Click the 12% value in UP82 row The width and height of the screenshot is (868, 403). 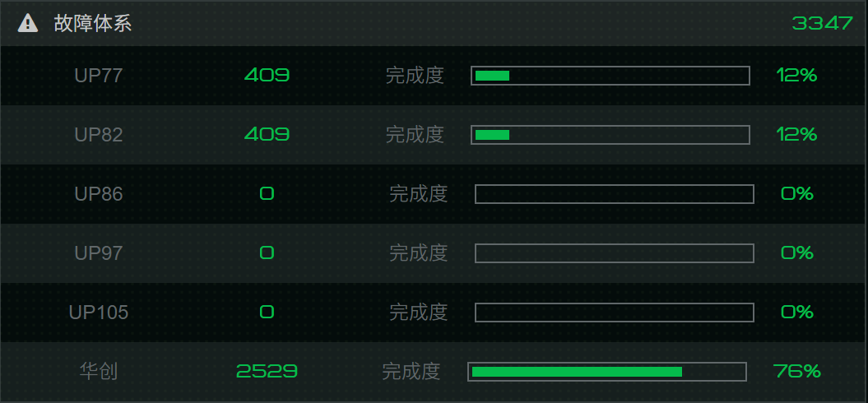tap(796, 135)
